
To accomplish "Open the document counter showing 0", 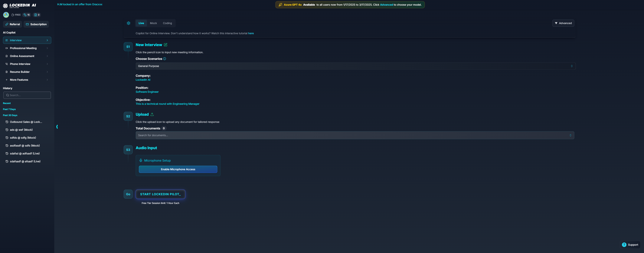I will tap(37, 15).
